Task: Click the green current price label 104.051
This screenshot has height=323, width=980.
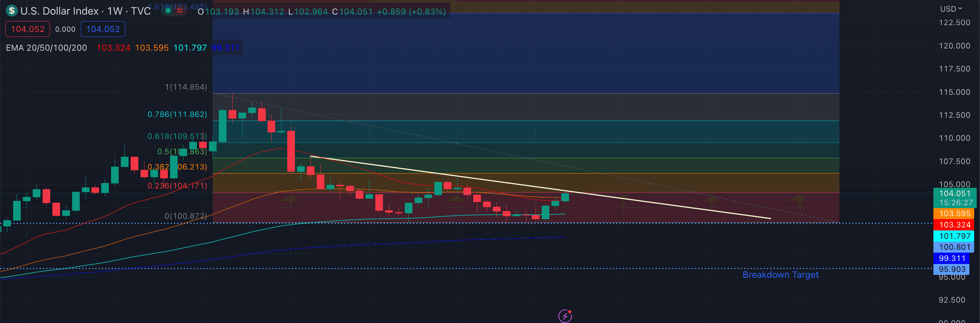Action: pyautogui.click(x=955, y=194)
